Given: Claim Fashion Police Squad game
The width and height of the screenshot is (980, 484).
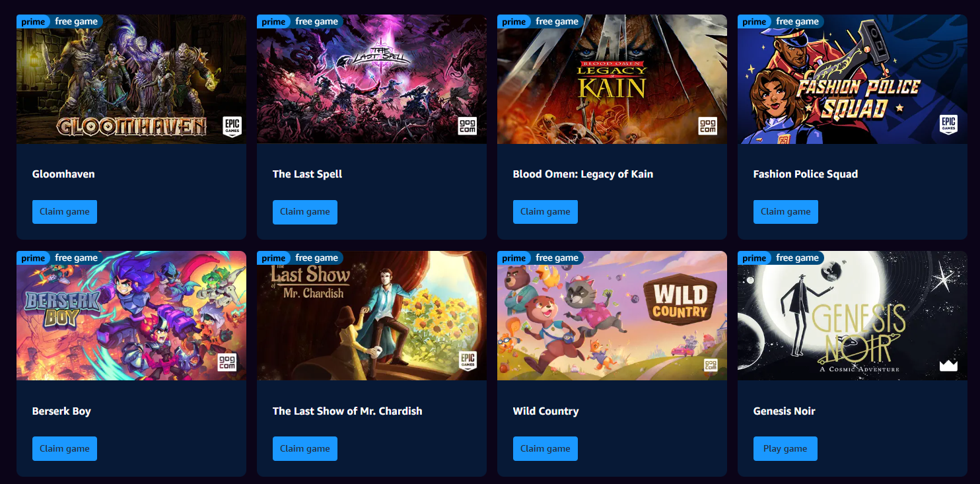Looking at the screenshot, I should pos(786,212).
